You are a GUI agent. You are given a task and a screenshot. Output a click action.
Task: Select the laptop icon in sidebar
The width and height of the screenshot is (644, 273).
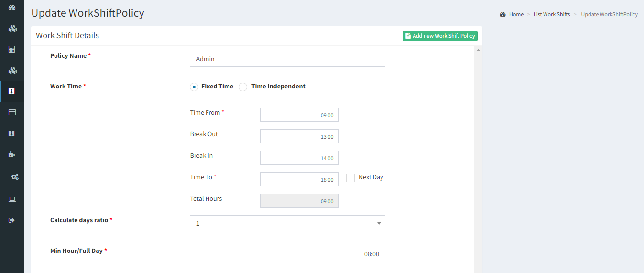click(12, 199)
